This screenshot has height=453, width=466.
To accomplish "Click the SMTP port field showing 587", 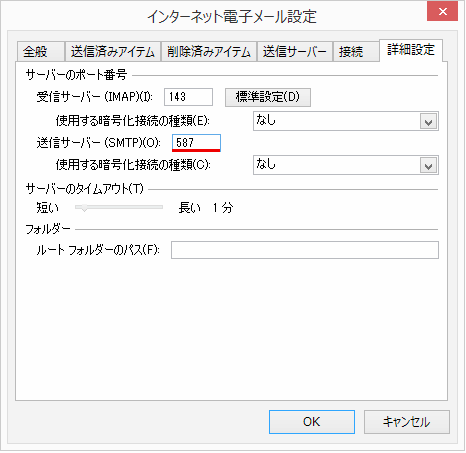I will pos(196,143).
